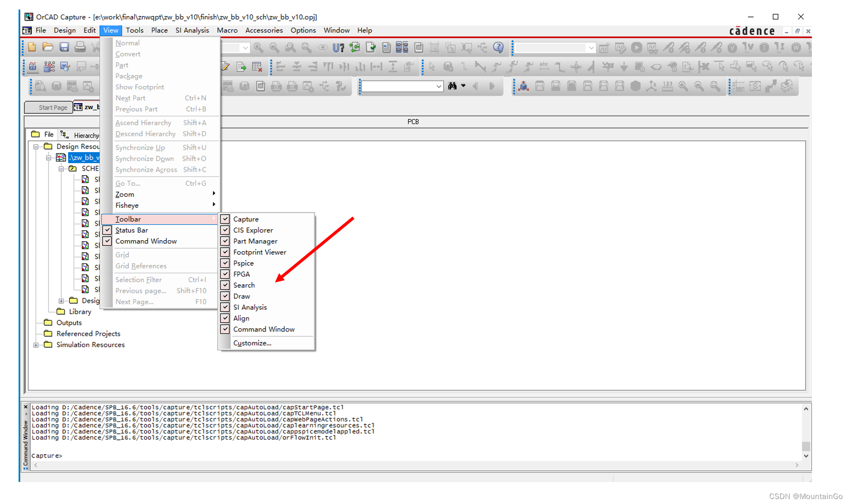Viewport: 850px width, 504px height.
Task: Click the Help question-mark toolbar icon
Action: 498,48
